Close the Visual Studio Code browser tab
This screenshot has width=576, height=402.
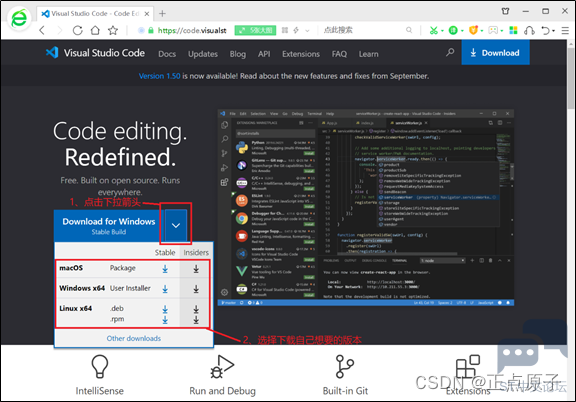pyautogui.click(x=147, y=14)
